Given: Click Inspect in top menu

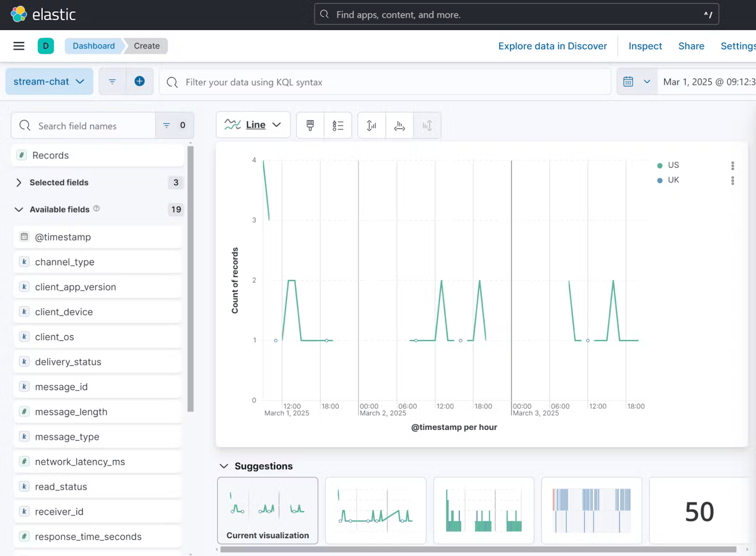Looking at the screenshot, I should click(645, 46).
